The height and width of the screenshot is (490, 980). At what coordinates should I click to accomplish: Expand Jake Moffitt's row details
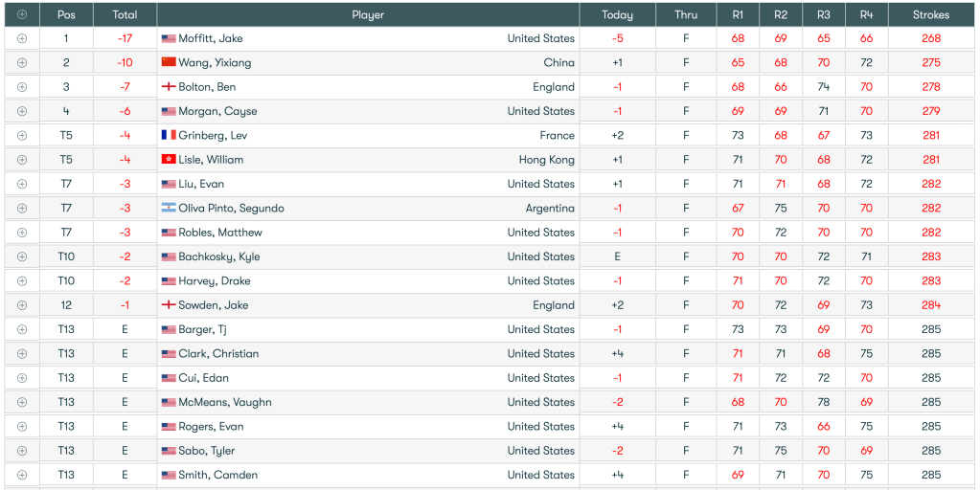click(x=22, y=38)
